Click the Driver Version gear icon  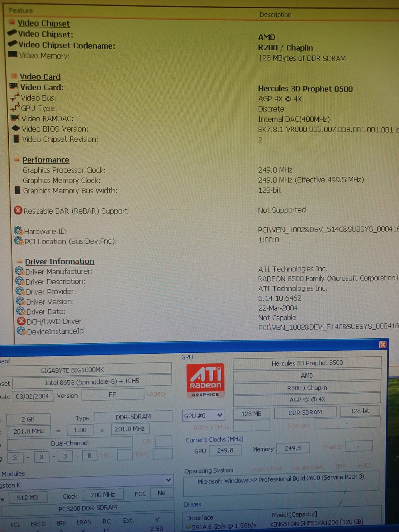tap(21, 301)
